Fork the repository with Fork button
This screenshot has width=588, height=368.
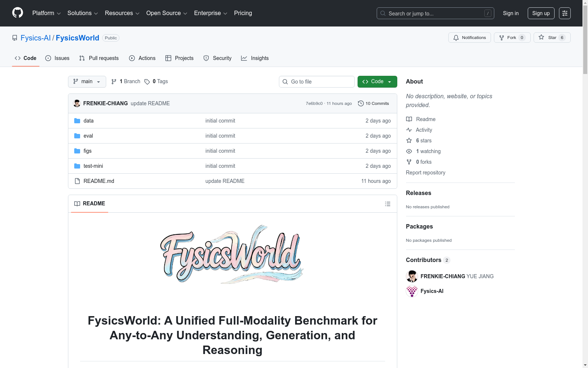[x=512, y=38]
